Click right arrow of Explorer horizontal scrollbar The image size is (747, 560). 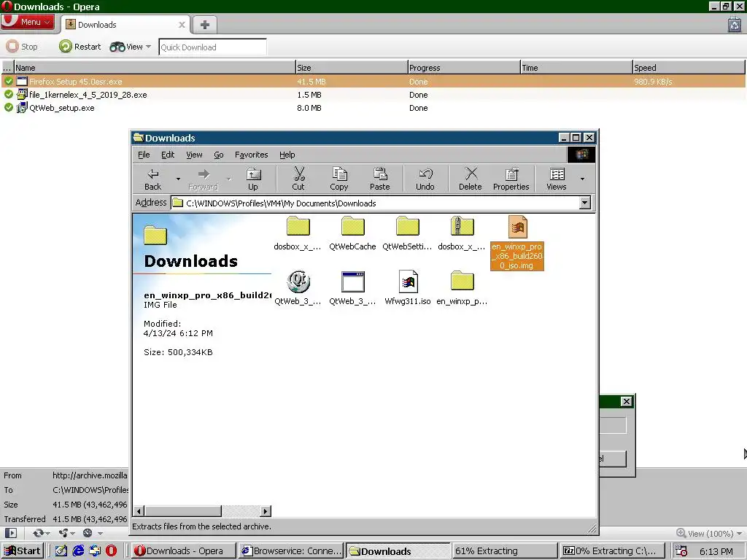tap(266, 511)
